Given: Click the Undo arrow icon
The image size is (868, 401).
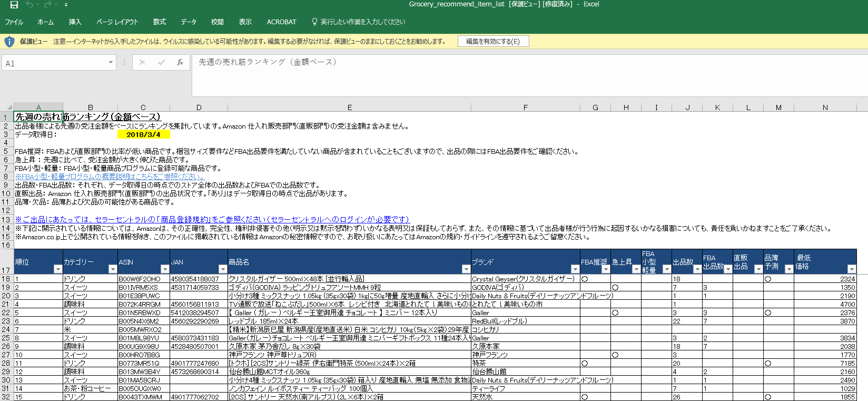Looking at the screenshot, I should pyautogui.click(x=29, y=5).
